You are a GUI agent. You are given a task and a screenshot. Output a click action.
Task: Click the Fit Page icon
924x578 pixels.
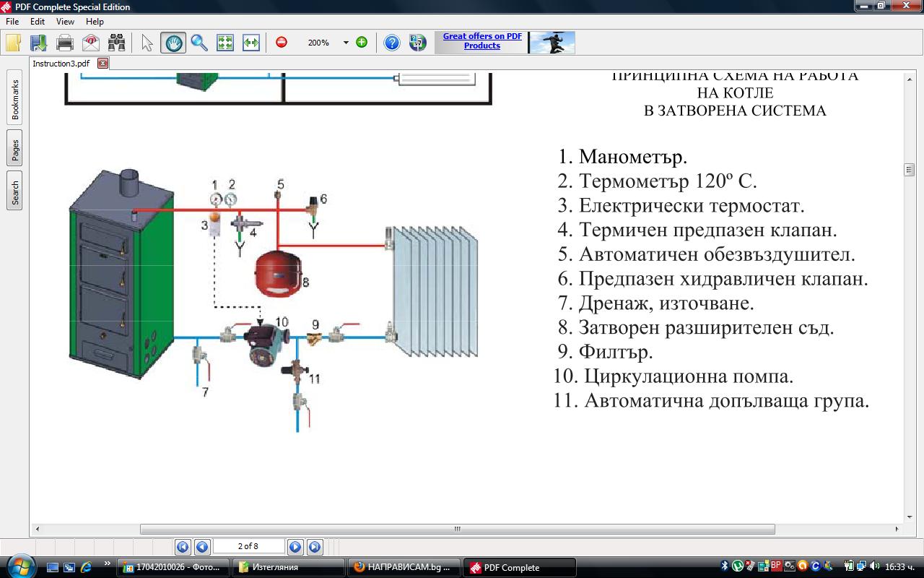pyautogui.click(x=225, y=43)
